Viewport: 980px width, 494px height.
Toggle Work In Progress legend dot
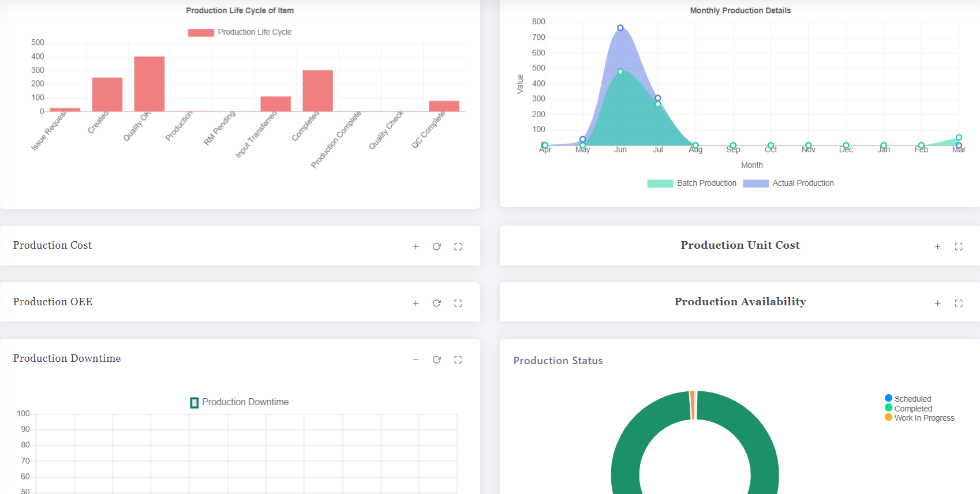[889, 417]
